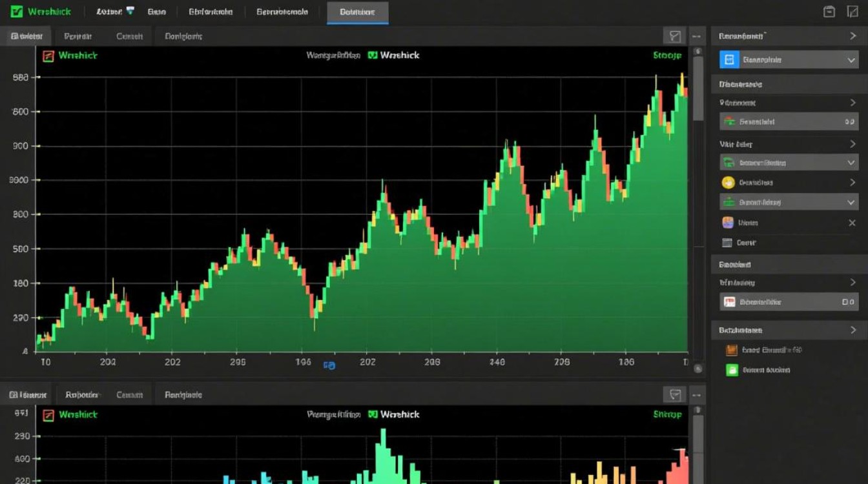Toggle the red Wreshick legend box in upper chart
Screen dimensions: 868x484
pos(48,56)
